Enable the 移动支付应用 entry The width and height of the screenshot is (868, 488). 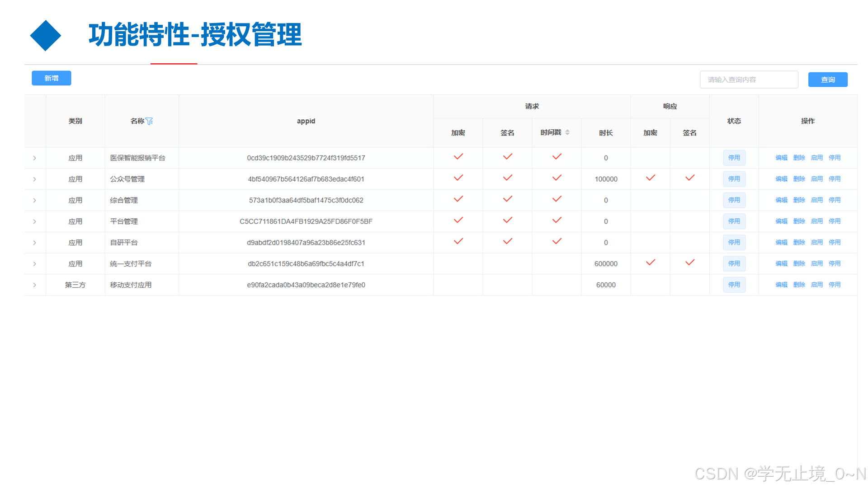point(817,285)
